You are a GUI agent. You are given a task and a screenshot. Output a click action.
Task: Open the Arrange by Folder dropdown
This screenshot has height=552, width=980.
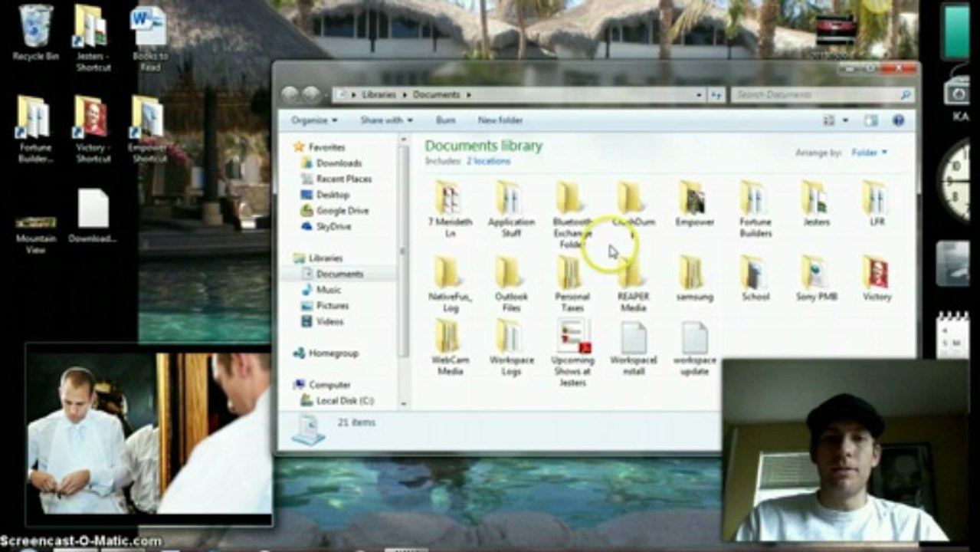[x=869, y=153]
